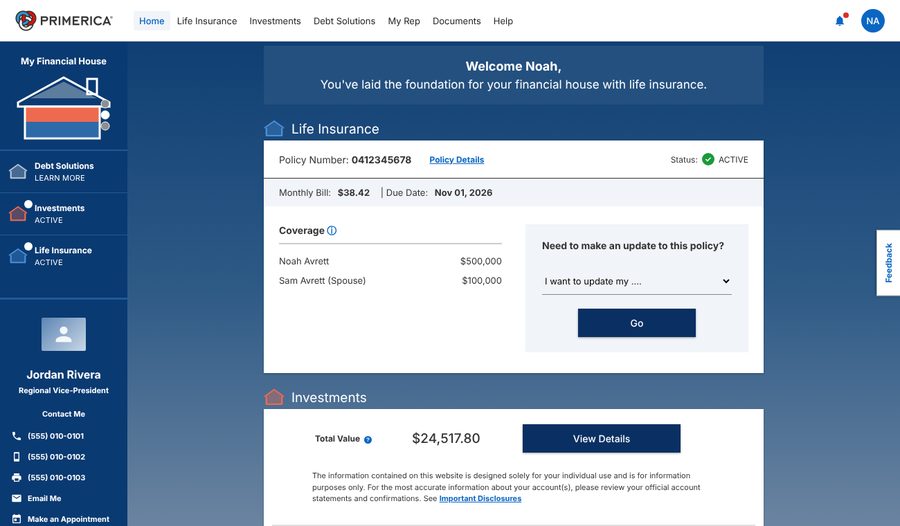Screen dimensions: 900x526
Task: Click the Jordan Rivera profile picture
Action: click(63, 334)
